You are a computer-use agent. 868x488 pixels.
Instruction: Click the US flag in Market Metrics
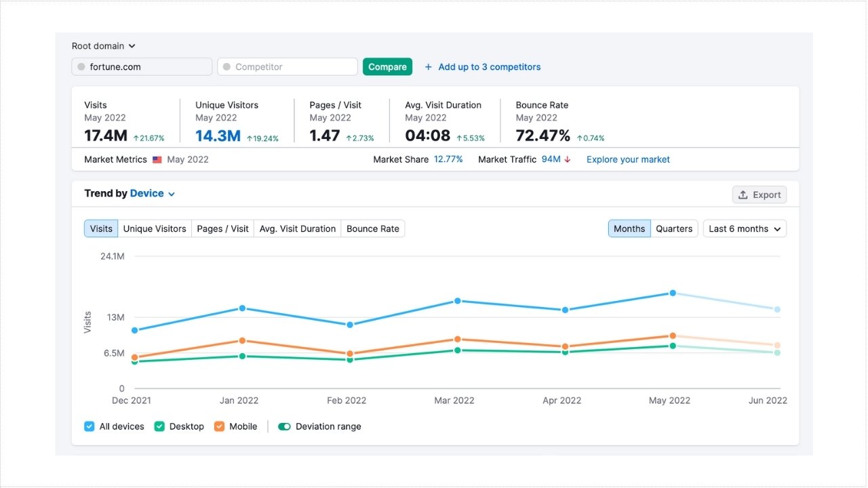pos(157,160)
